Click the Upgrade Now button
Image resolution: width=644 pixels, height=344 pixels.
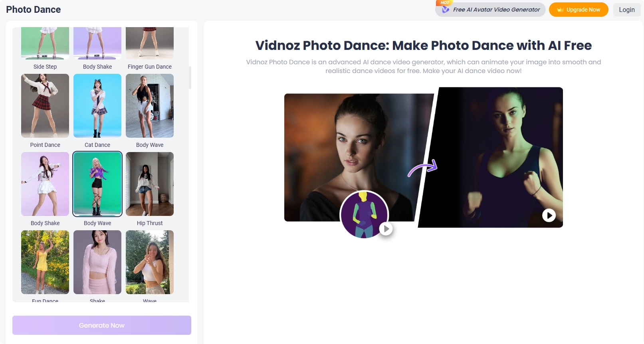click(x=579, y=10)
